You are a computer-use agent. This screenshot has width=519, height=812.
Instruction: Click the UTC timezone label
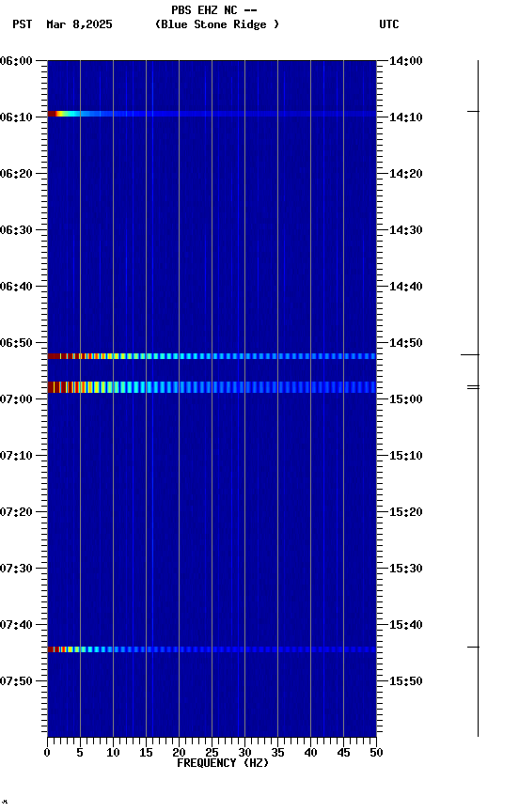click(389, 24)
